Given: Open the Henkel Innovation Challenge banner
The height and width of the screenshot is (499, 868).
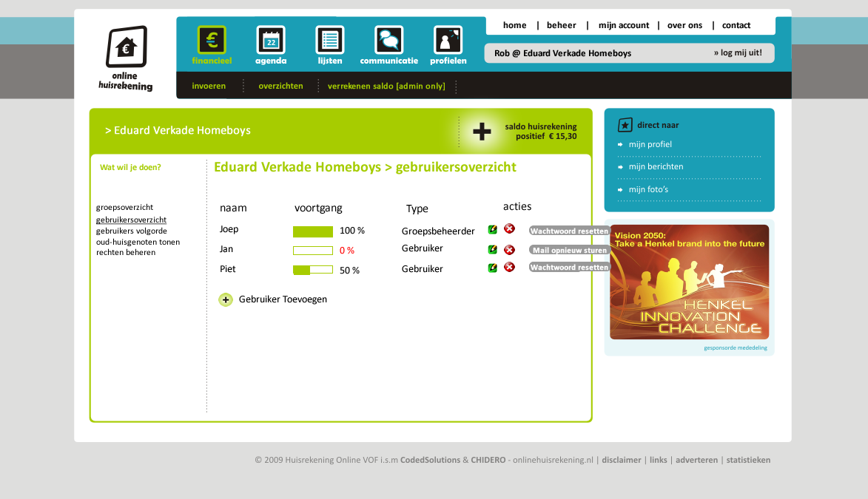Looking at the screenshot, I should pos(689,282).
